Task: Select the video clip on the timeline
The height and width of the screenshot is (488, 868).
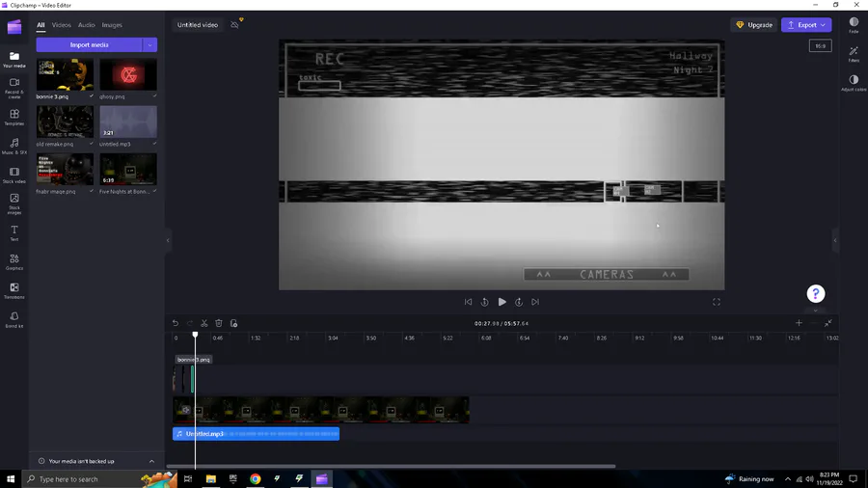Action: [x=321, y=410]
